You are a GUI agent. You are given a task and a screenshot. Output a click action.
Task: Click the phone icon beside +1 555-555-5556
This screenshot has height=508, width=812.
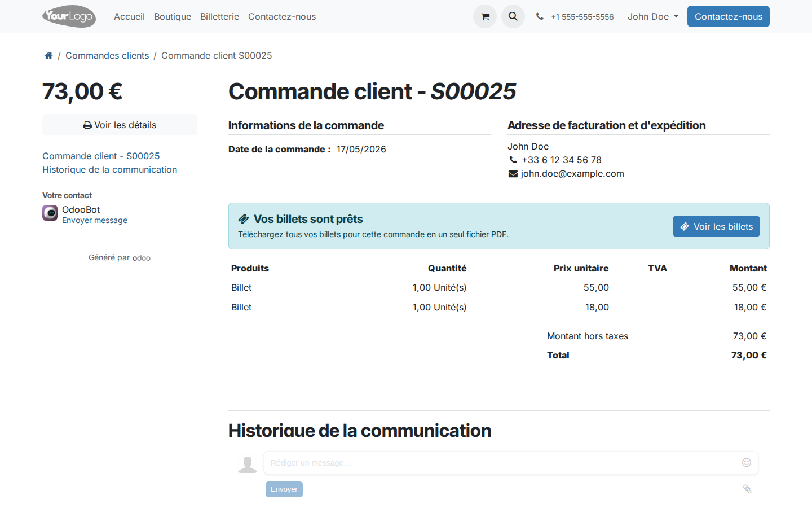tap(540, 16)
